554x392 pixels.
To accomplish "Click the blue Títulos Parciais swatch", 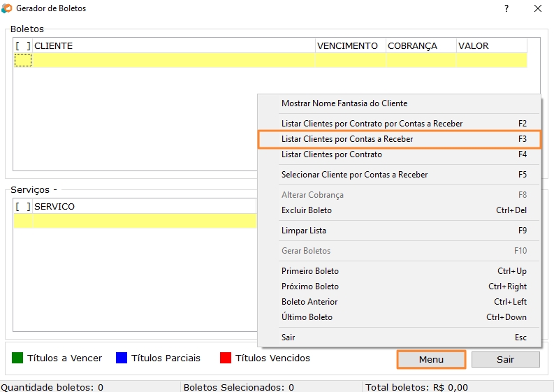I will pyautogui.click(x=122, y=358).
